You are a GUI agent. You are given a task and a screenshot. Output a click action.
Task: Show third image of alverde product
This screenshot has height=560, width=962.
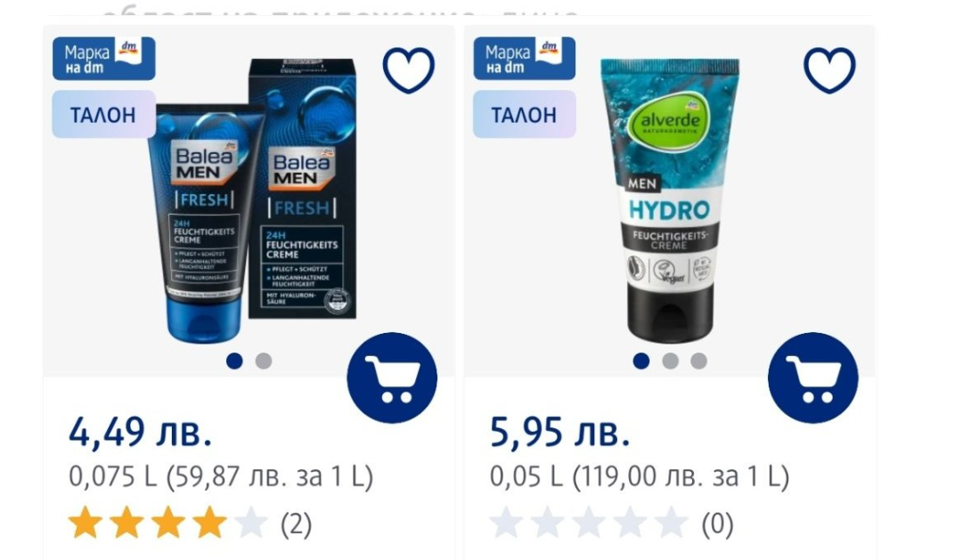pyautogui.click(x=699, y=361)
